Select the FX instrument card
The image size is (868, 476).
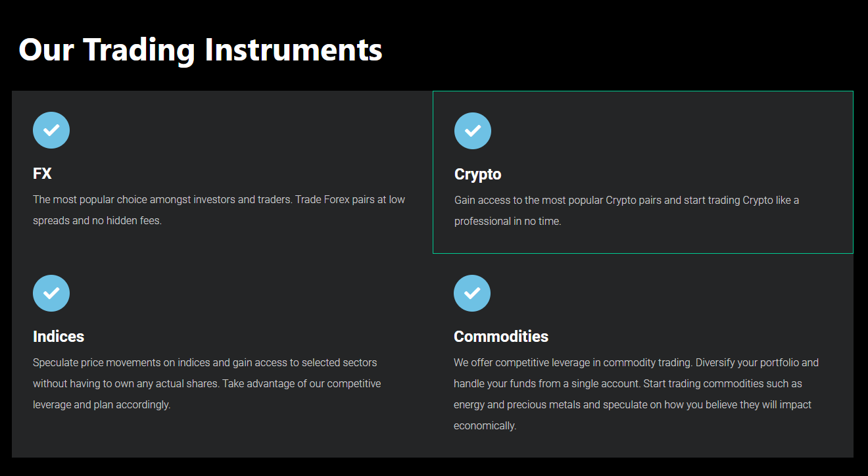click(222, 172)
